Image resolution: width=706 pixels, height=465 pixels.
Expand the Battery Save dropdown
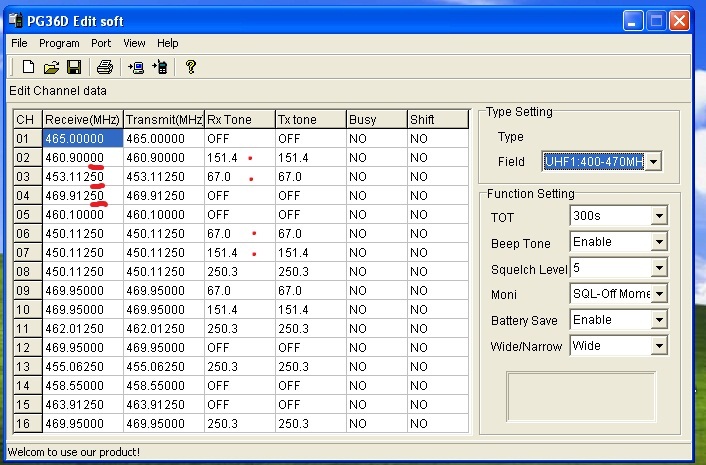pyautogui.click(x=659, y=320)
